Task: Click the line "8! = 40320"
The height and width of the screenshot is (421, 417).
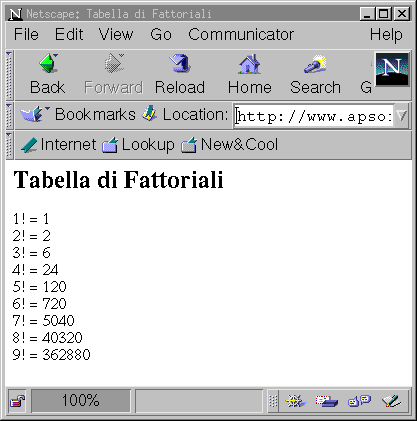Action: pyautogui.click(x=48, y=338)
